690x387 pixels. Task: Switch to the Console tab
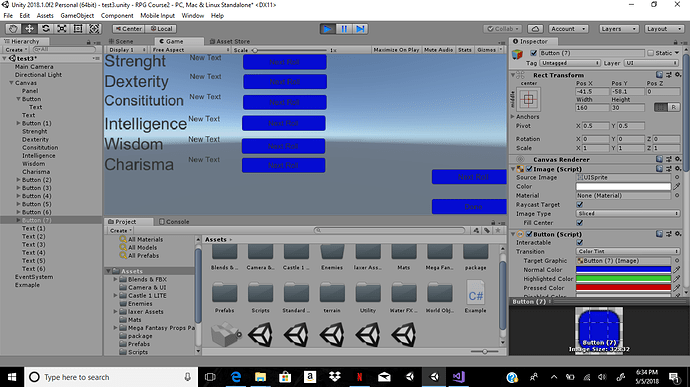click(x=174, y=221)
